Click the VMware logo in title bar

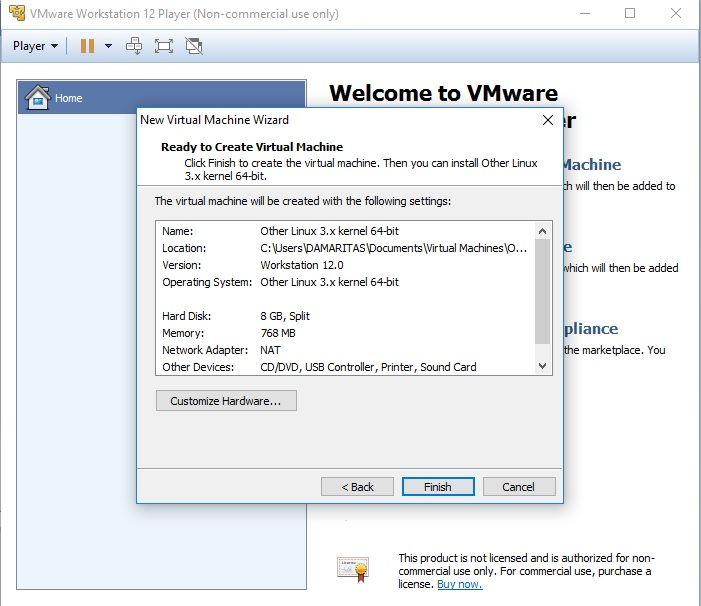15,14
